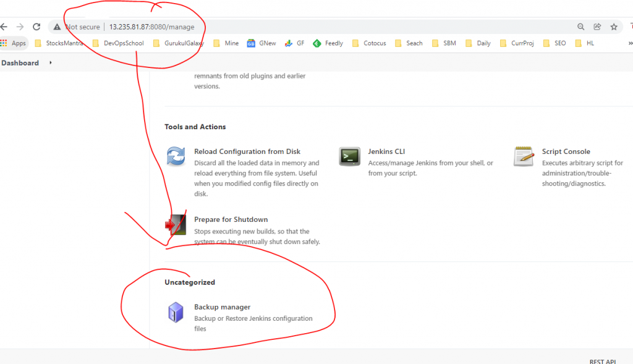Bookmark this page using star icon
This screenshot has height=364, width=633.
(614, 27)
